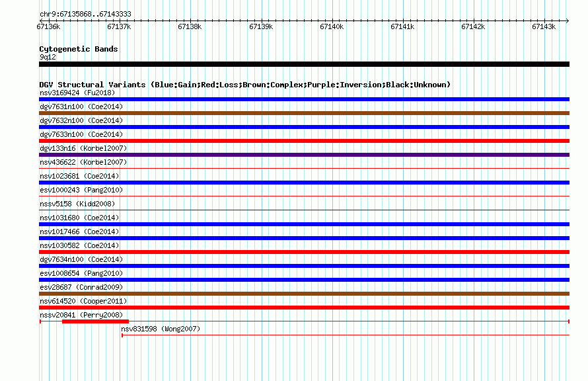Select the thick red nssv20841 segment
This screenshot has width=588, height=381.
(96, 321)
